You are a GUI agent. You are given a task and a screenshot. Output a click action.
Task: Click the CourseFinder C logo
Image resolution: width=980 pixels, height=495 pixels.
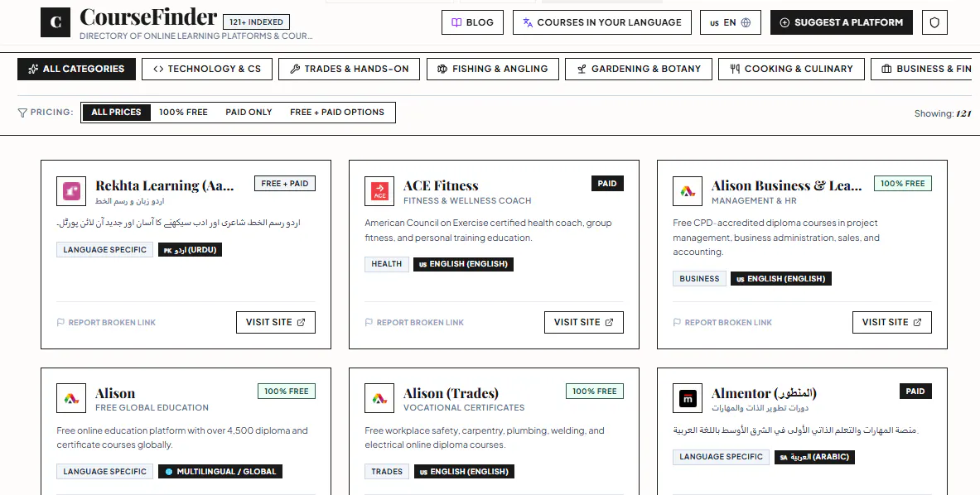[x=56, y=22]
